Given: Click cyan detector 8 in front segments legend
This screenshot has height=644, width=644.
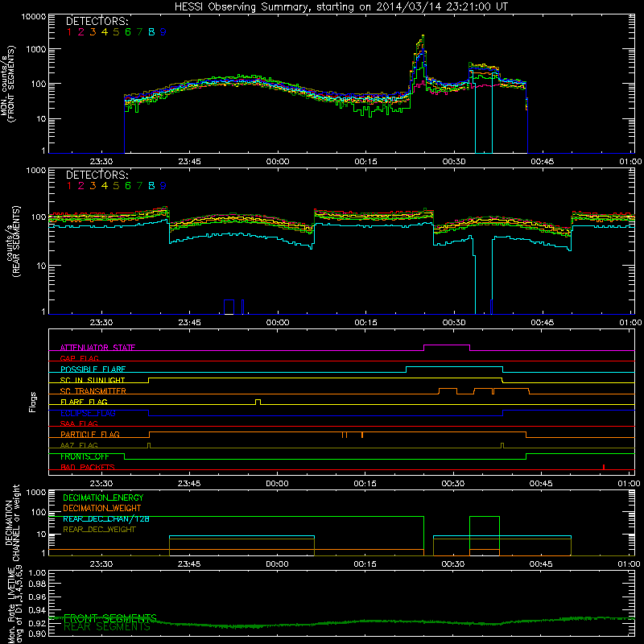Looking at the screenshot, I should pyautogui.click(x=151, y=32).
